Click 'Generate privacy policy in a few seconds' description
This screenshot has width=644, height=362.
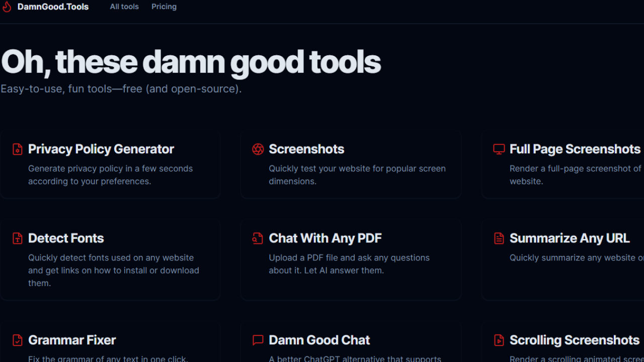[x=111, y=175]
